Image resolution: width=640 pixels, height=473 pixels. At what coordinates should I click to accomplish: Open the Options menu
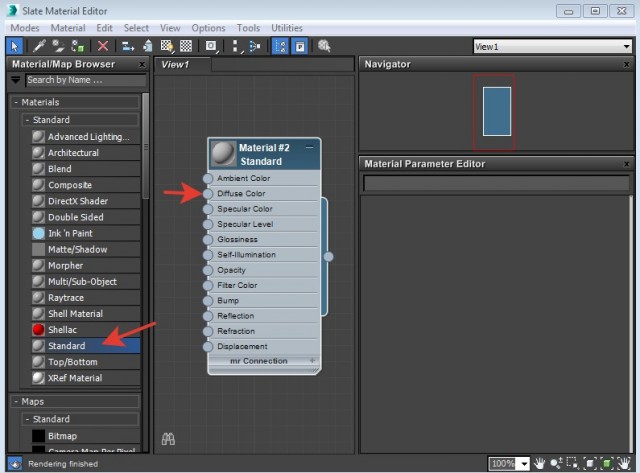[208, 28]
